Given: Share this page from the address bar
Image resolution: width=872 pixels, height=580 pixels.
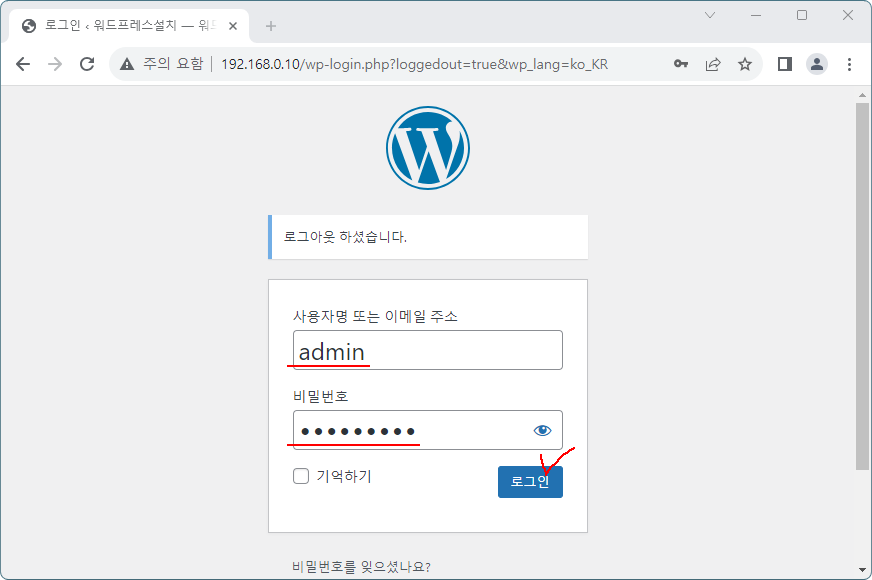Looking at the screenshot, I should click(x=713, y=64).
